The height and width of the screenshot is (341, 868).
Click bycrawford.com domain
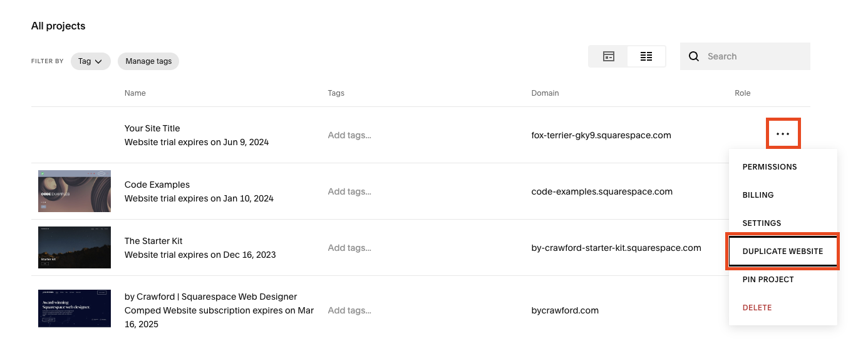(565, 310)
